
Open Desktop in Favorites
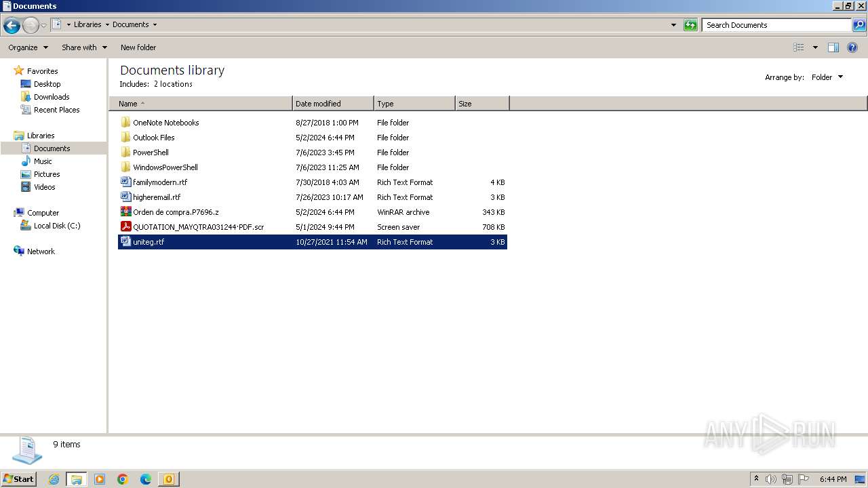[47, 84]
